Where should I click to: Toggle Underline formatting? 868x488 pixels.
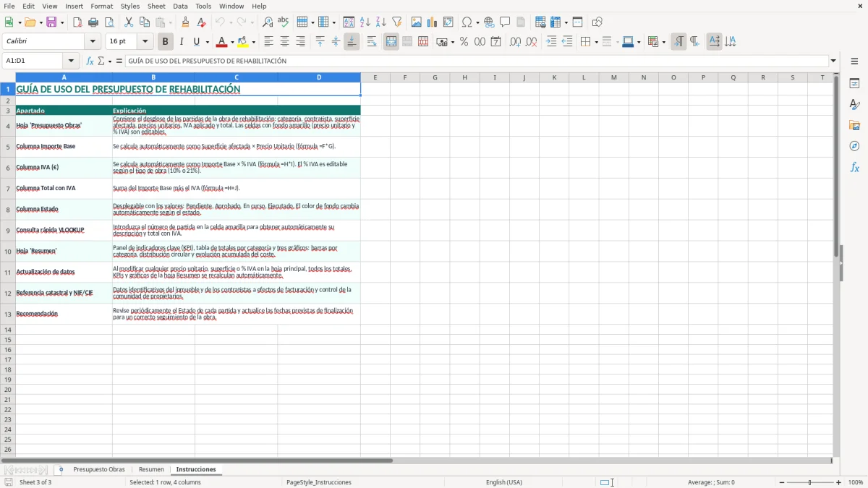coord(196,42)
